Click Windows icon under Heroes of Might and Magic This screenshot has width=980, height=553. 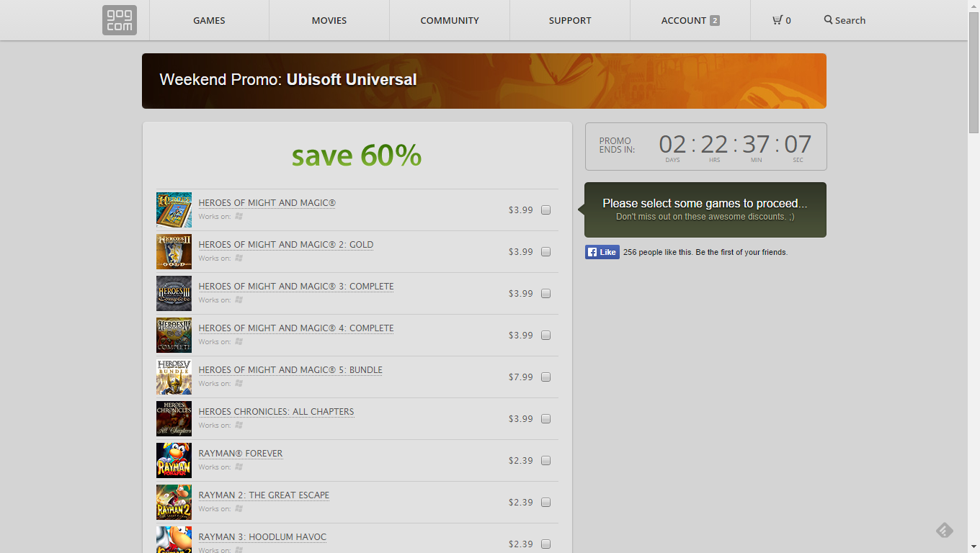coord(238,216)
